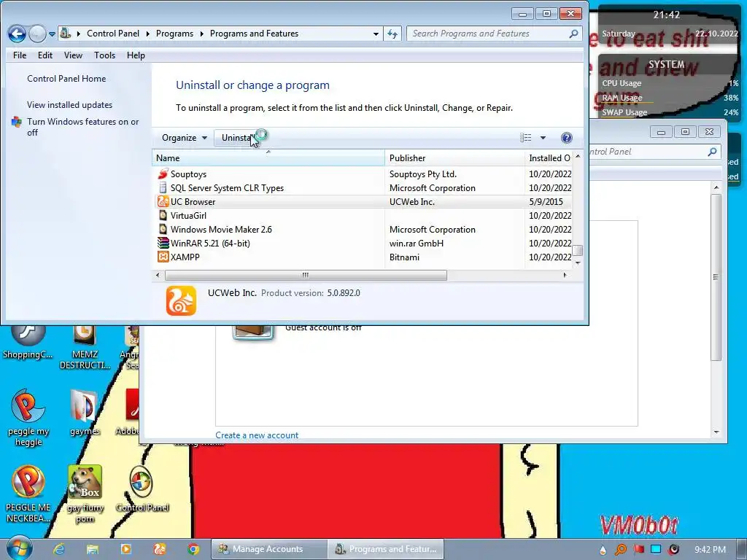Click the Windows features shield icon
This screenshot has width=747, height=560.
pos(17,122)
